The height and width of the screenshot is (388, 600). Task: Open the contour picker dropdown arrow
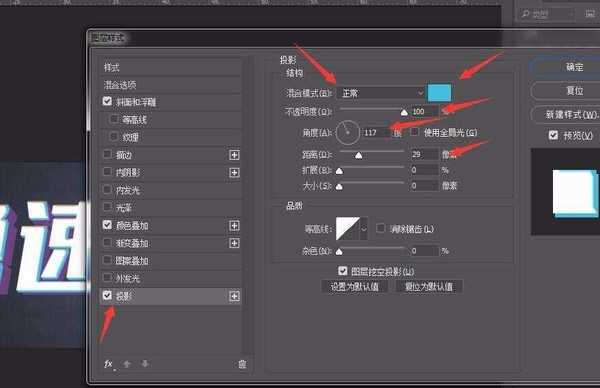tap(364, 228)
